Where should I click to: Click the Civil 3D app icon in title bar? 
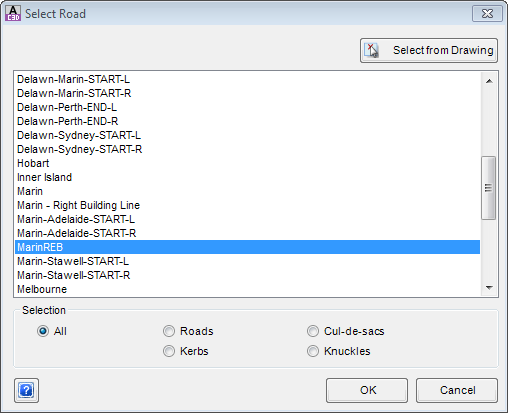click(x=13, y=13)
